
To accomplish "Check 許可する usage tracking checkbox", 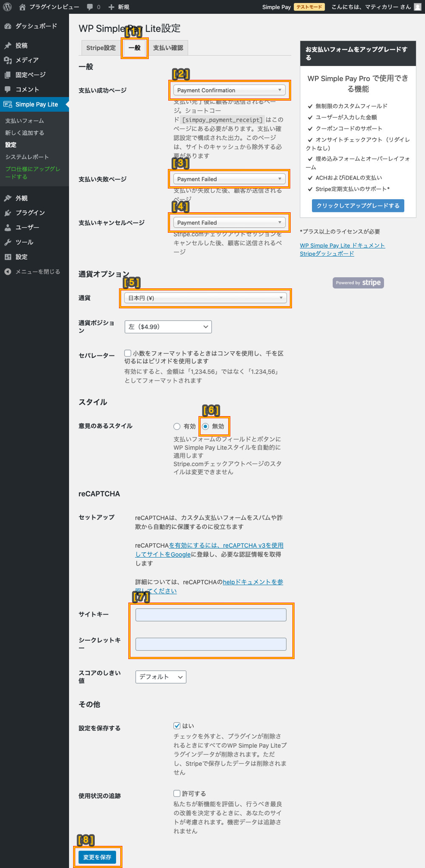I will (x=177, y=793).
